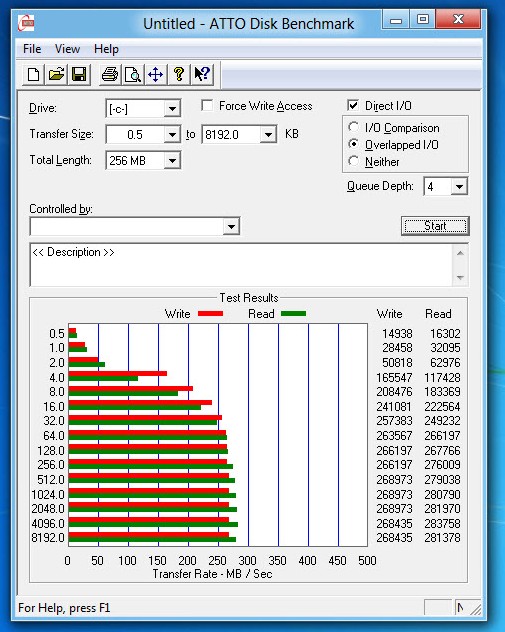Click the read value 62976 for 2.0
Viewport: 505px width, 632px height.
pos(445,363)
